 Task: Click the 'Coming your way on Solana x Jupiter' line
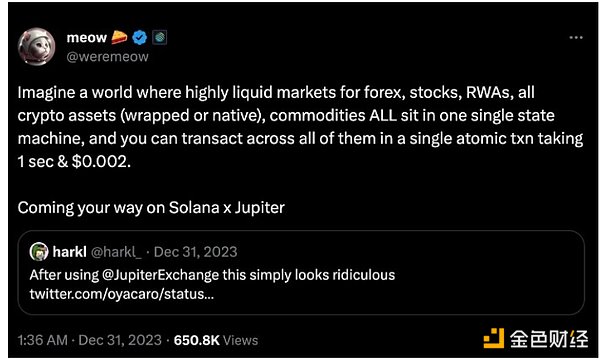[x=151, y=208]
